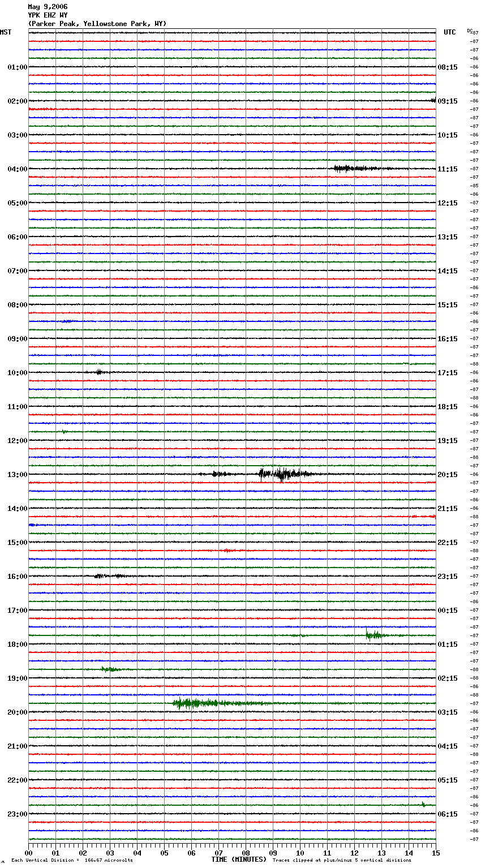Select the 05:00 MST time label
Image resolution: width=481 pixels, height=868 pixels.
click(18, 203)
